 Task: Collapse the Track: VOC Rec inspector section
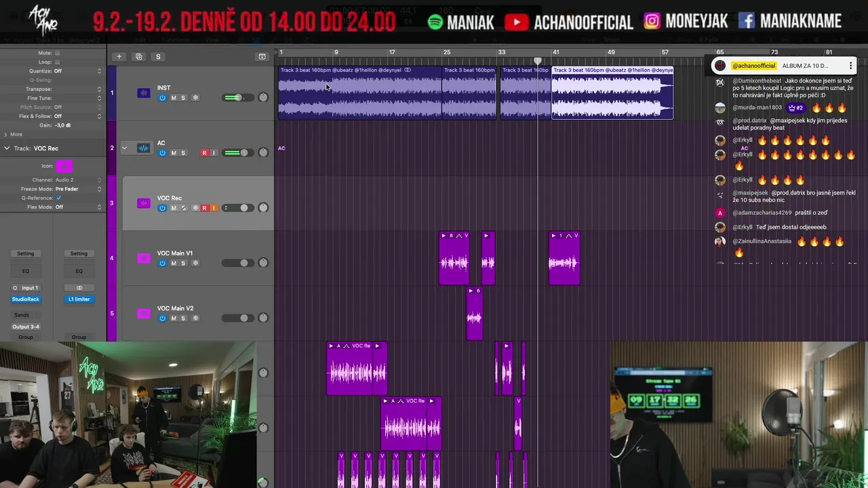pyautogui.click(x=7, y=148)
